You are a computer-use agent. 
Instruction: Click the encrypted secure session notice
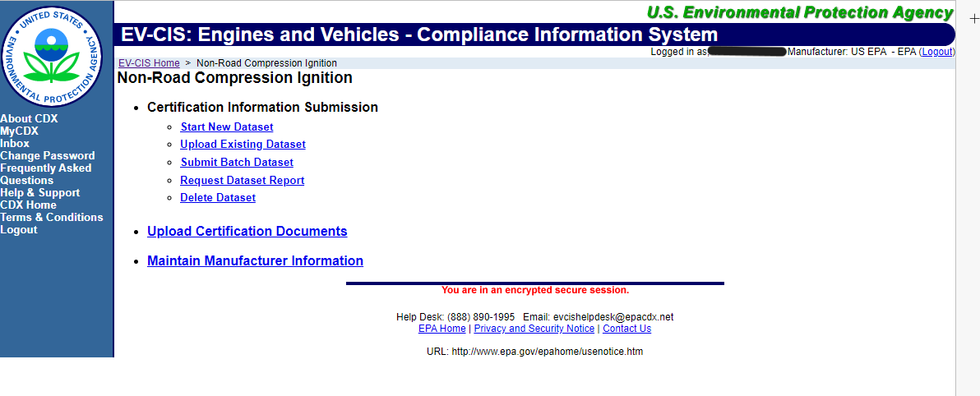(x=535, y=291)
